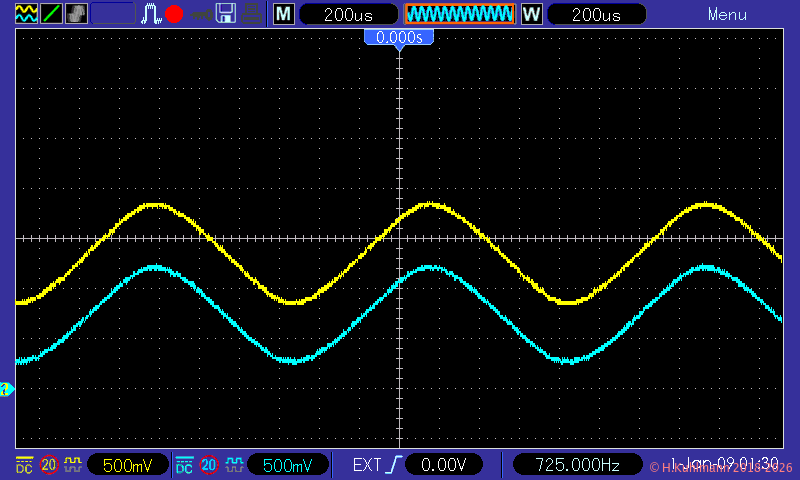Open the Menu at top right
The height and width of the screenshot is (480, 800).
pyautogui.click(x=727, y=14)
